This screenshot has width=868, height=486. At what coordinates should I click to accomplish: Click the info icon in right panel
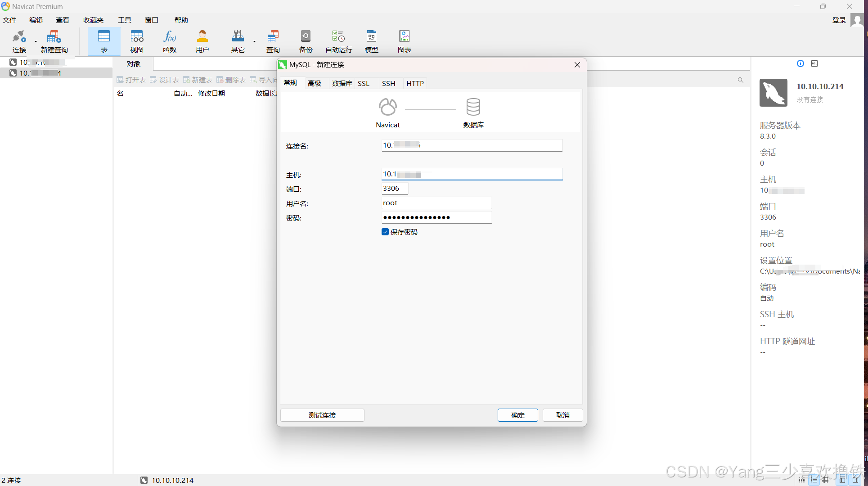(800, 63)
